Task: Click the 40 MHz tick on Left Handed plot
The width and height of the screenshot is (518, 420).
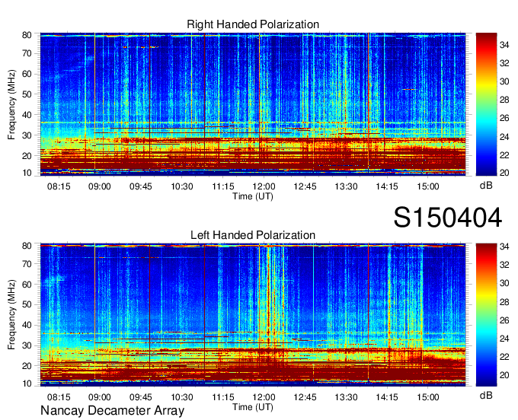Action: click(x=27, y=325)
